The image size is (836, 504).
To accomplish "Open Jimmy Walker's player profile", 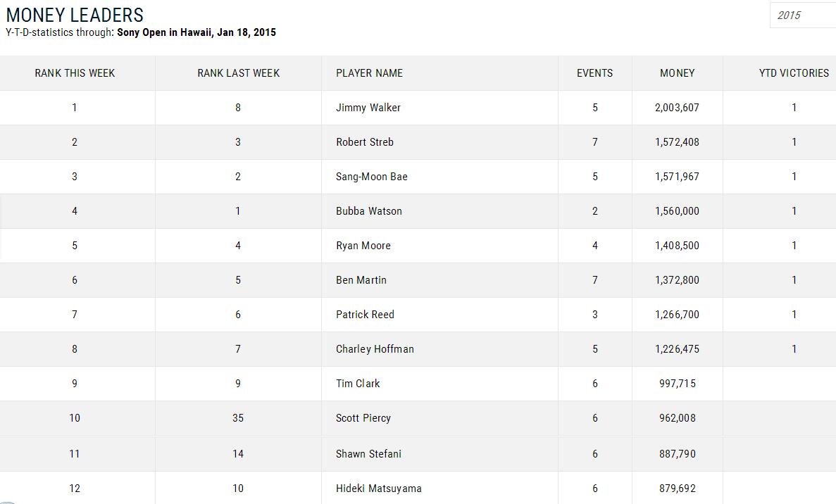I will click(368, 108).
